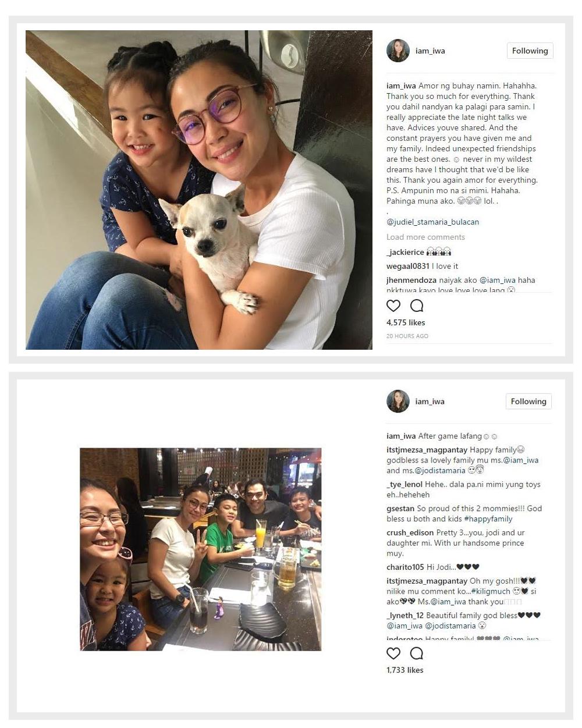The width and height of the screenshot is (582, 728).
Task: View 4,575 likes list
Action: pos(406,322)
